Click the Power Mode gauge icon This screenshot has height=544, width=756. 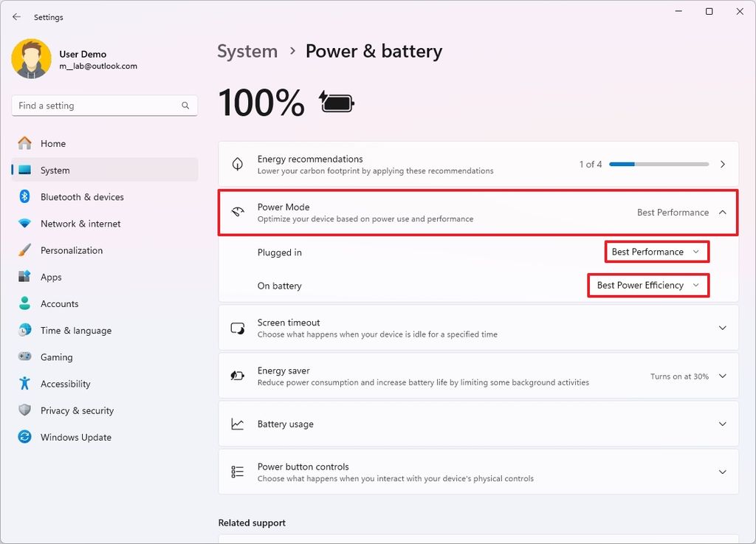[x=237, y=212]
